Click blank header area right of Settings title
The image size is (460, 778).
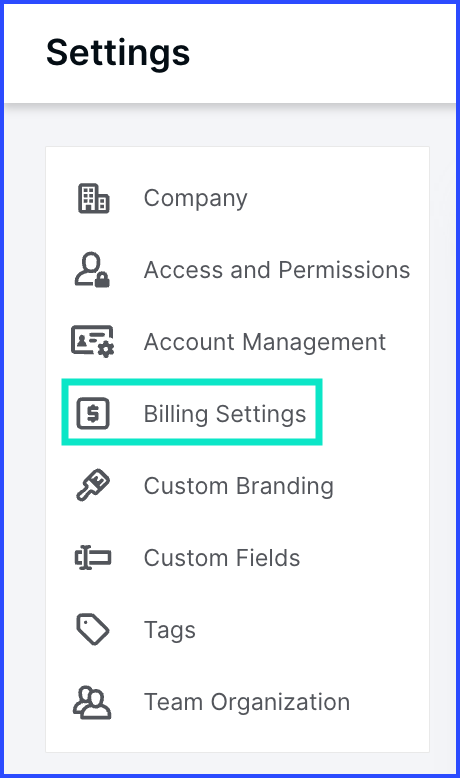pyautogui.click(x=323, y=53)
